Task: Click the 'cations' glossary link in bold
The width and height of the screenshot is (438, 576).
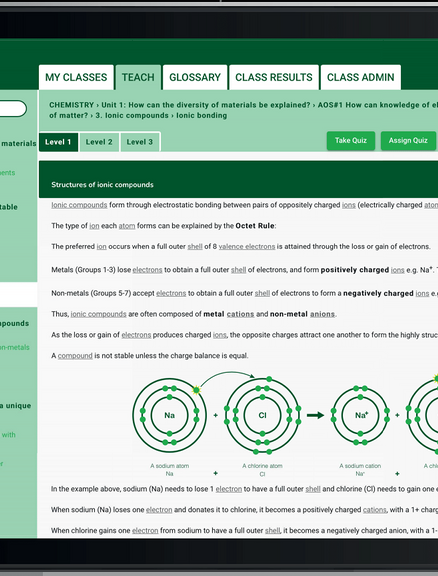Action: pyautogui.click(x=240, y=314)
